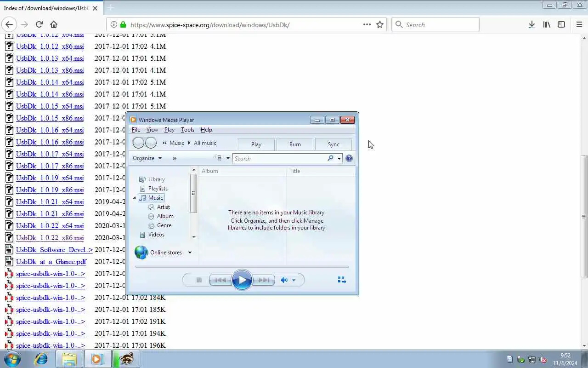Open UsbDk_1.0.22_x64.msi link
588x368 pixels.
click(50, 226)
